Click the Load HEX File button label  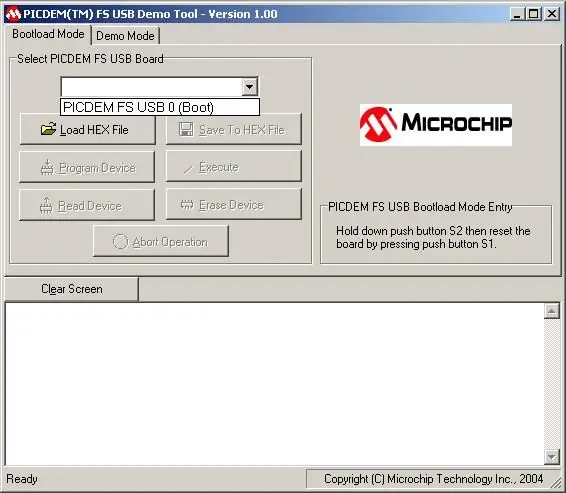(x=94, y=130)
